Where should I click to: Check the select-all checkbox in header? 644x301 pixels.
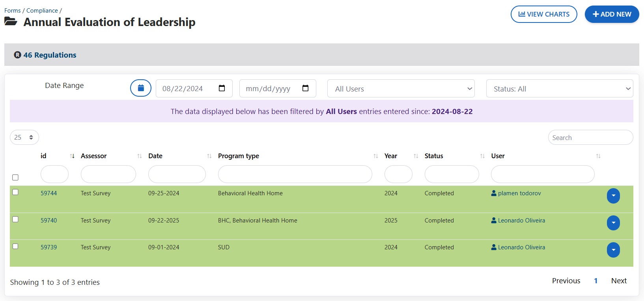click(15, 178)
